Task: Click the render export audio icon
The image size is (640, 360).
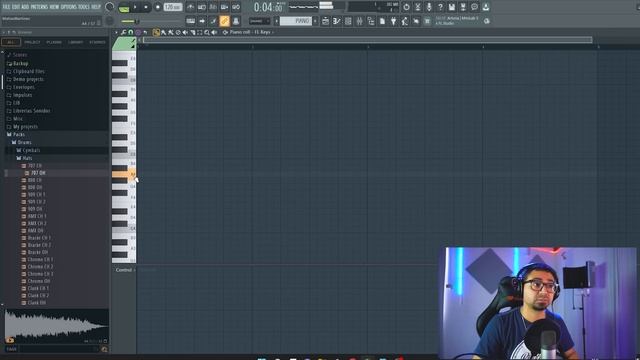Action: [463, 7]
